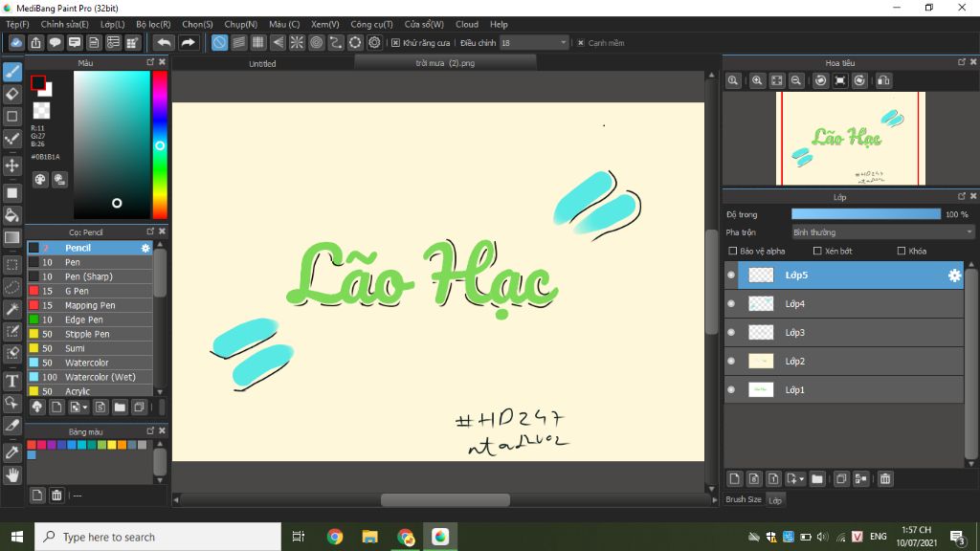Image resolution: width=980 pixels, height=551 pixels.
Task: Hide the Lớp5 layer
Action: point(730,275)
